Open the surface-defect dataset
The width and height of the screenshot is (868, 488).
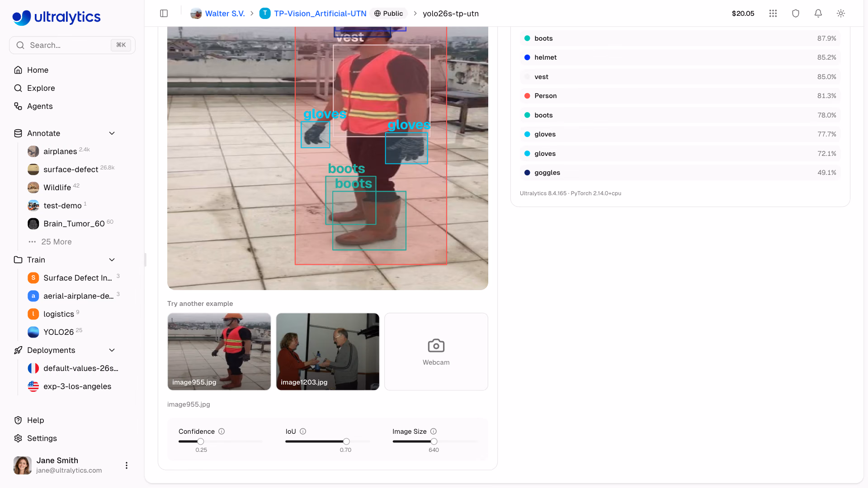pos(70,169)
